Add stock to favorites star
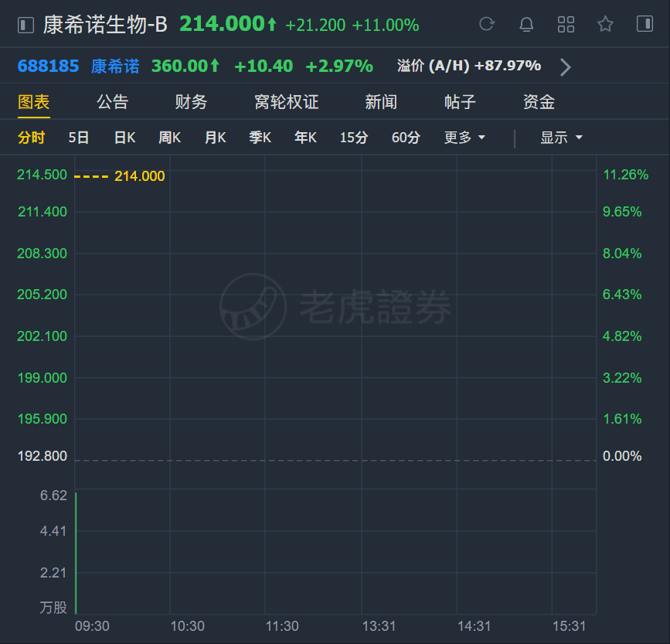 tap(605, 24)
